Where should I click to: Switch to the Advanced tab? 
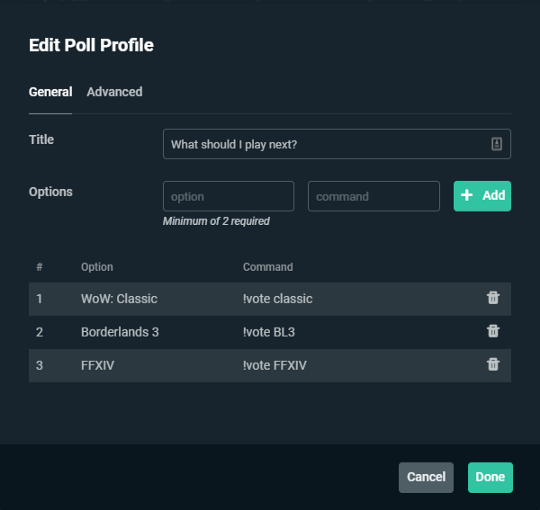click(x=114, y=92)
